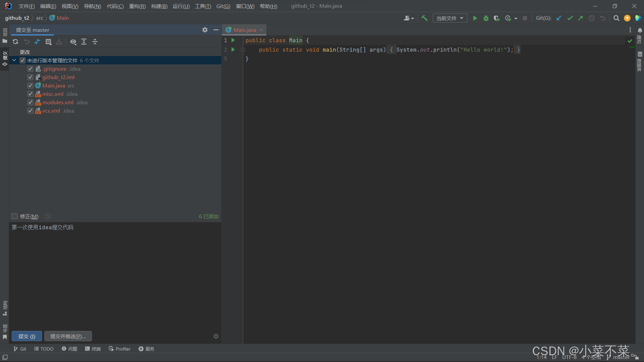Click the Show Diff icon in commit toolbar
This screenshot has width=644, height=362.
[x=37, y=42]
